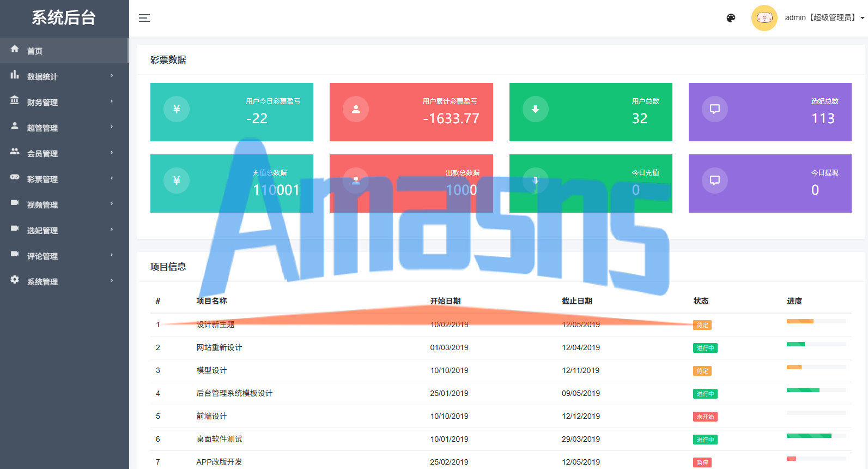Viewport: 868px width, 469px height.
Task: Toggle the sidebar hamburger menu icon
Action: click(144, 18)
